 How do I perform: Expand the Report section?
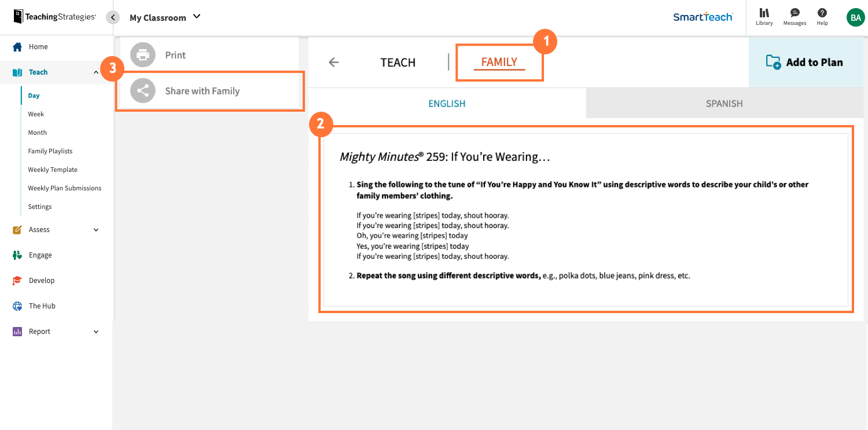click(96, 331)
